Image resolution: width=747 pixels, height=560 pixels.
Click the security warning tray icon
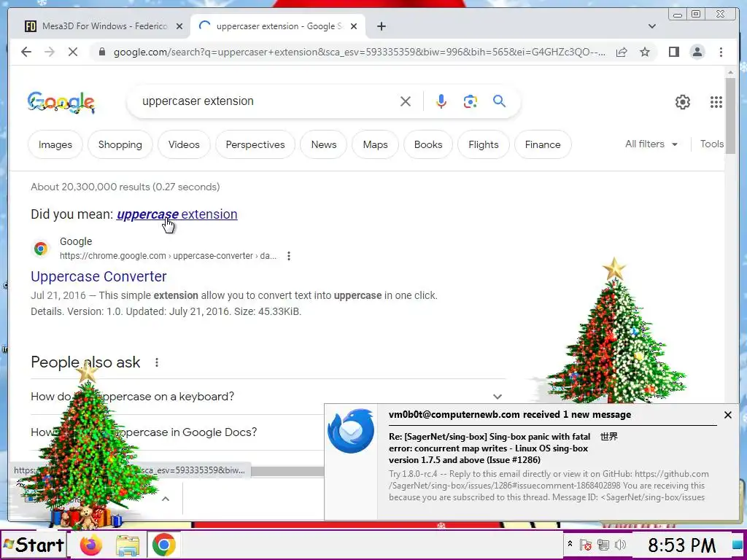click(586, 545)
